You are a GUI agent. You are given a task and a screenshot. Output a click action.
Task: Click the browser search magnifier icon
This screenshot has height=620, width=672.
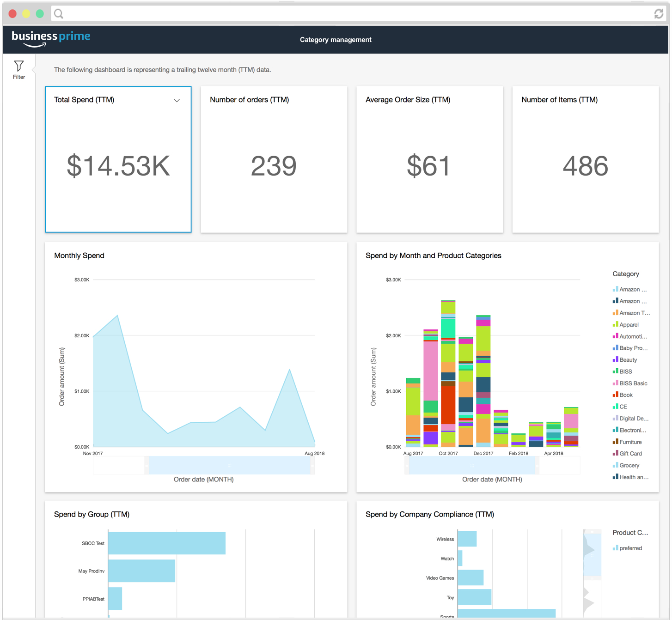[59, 14]
